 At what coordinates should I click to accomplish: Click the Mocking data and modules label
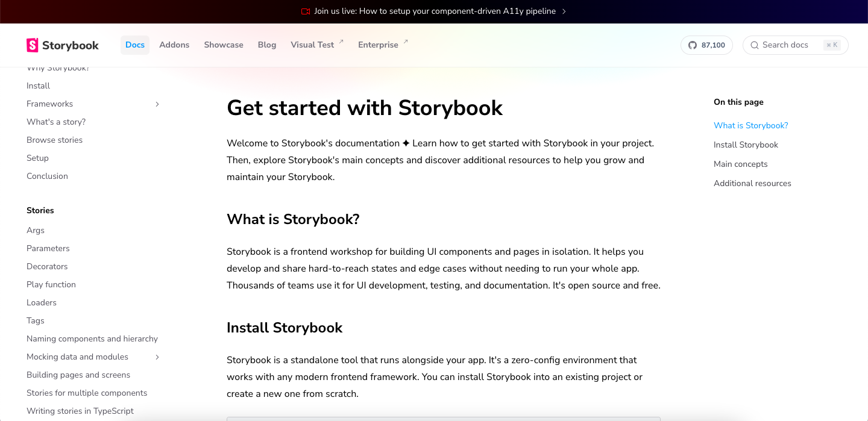[77, 357]
